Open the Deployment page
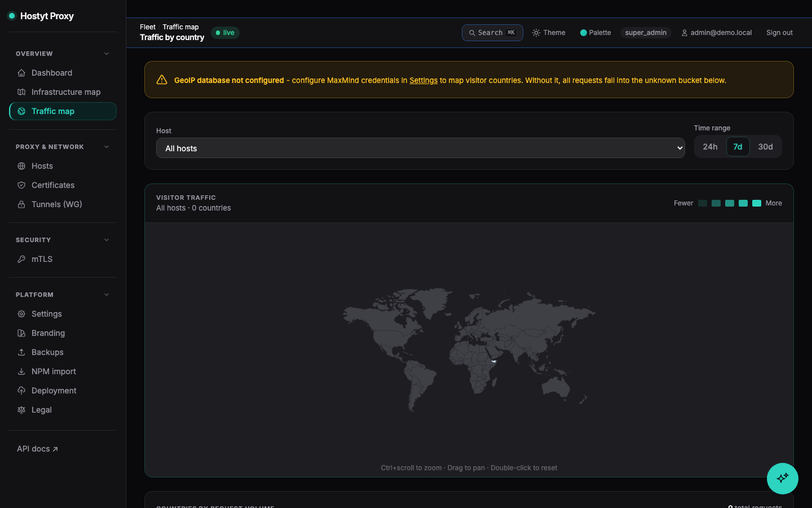Image resolution: width=812 pixels, height=508 pixels. point(63,391)
